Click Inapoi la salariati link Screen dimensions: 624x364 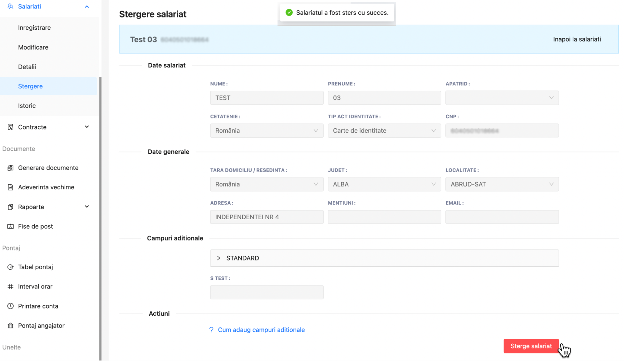click(x=577, y=39)
